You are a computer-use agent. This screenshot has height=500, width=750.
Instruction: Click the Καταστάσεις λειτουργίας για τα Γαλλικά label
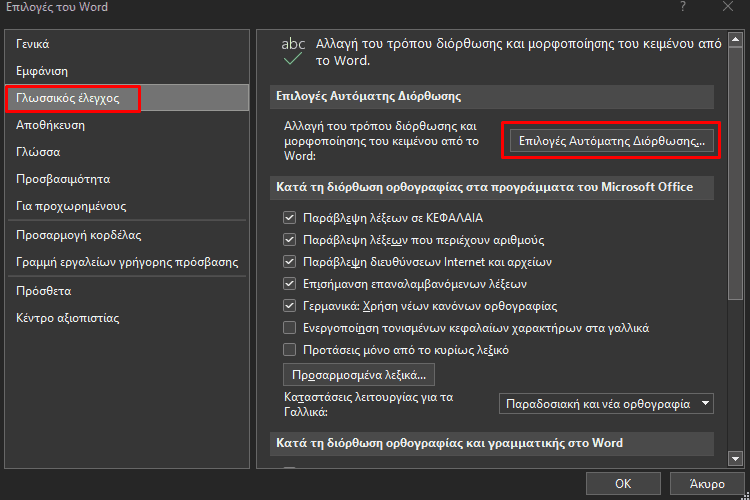tap(368, 404)
